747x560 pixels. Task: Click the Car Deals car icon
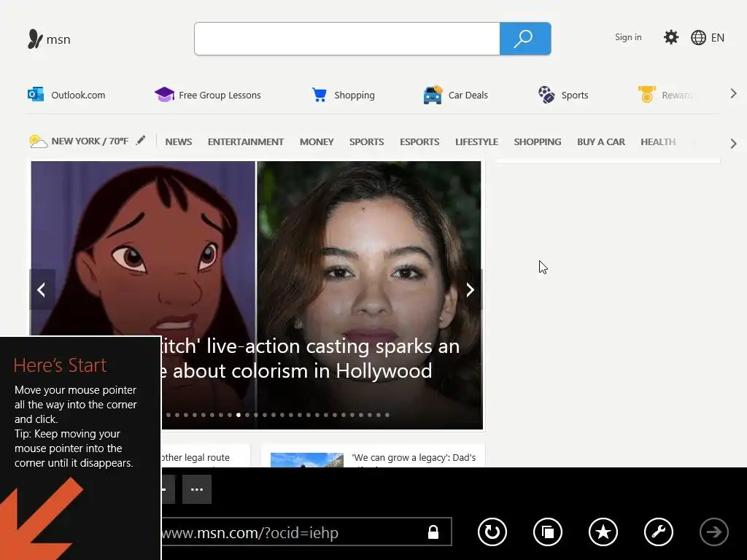pyautogui.click(x=433, y=95)
